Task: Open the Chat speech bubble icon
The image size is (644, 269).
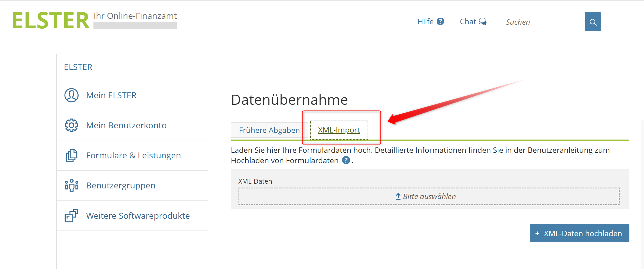Action: pos(483,21)
